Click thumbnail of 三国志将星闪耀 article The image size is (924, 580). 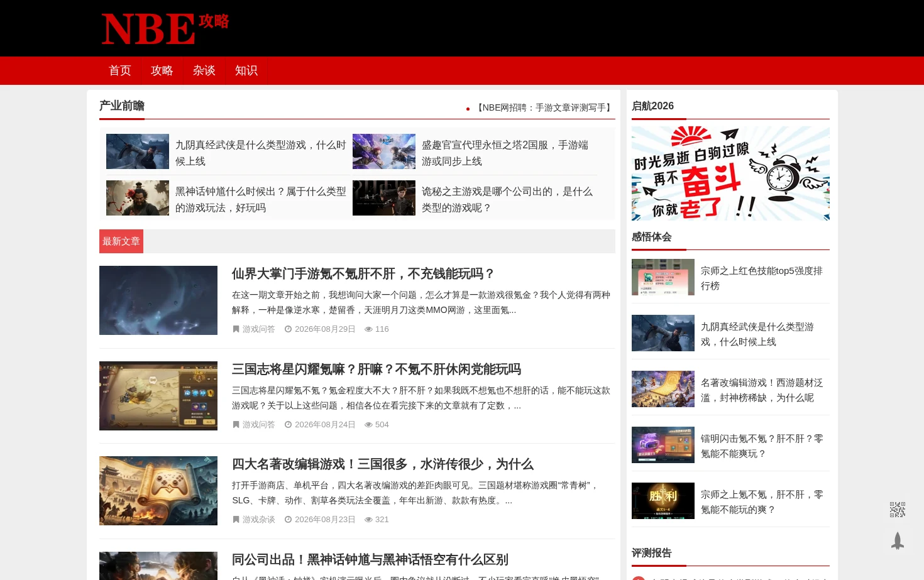(158, 396)
